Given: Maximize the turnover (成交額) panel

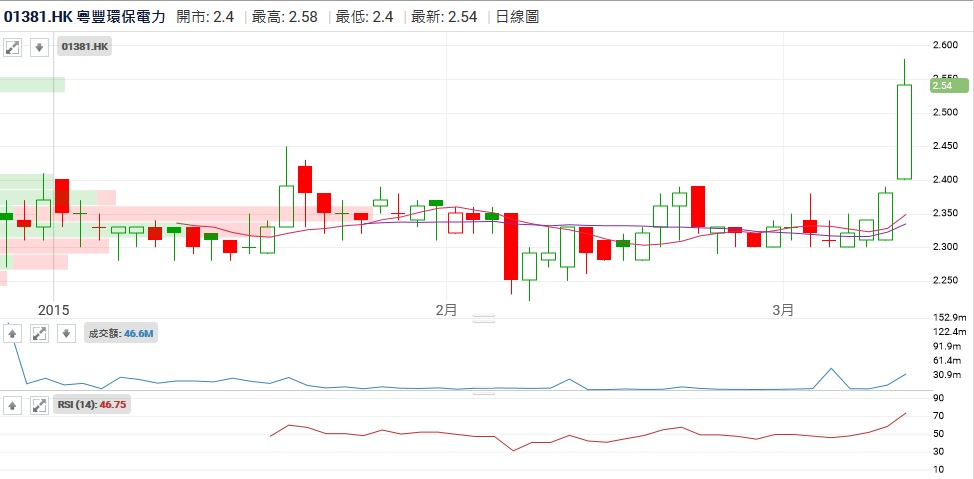Looking at the screenshot, I should [x=39, y=333].
